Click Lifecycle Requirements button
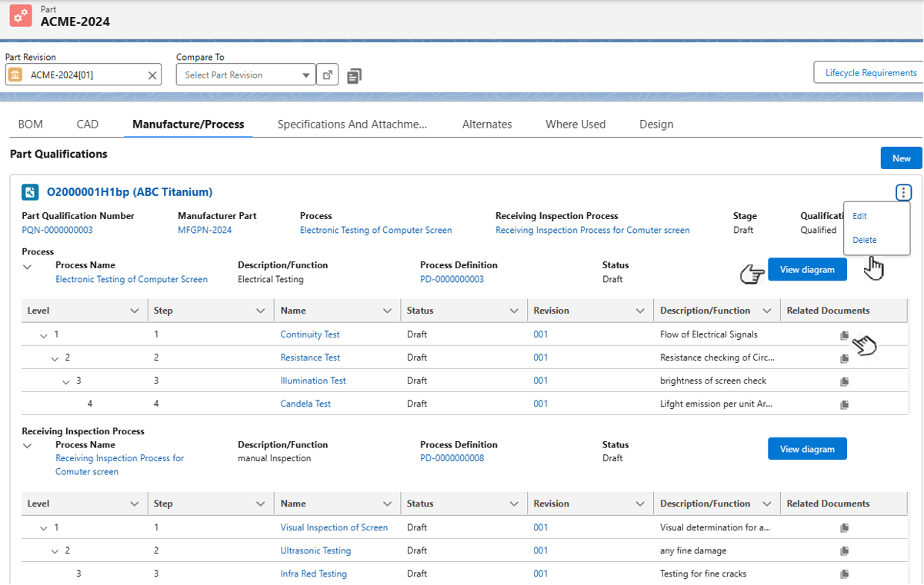The height and width of the screenshot is (585, 924). click(x=870, y=73)
